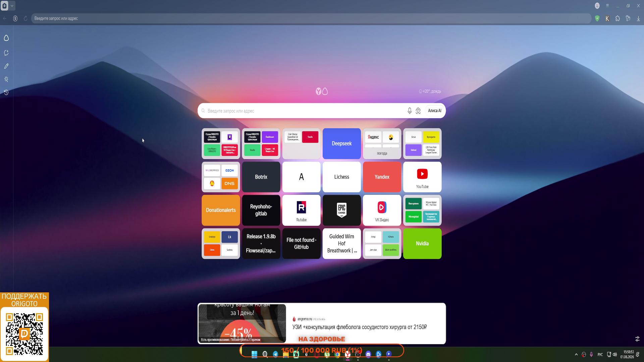Open the passwords and cards icon
Viewport: 644px width, 362px height.
point(628,18)
